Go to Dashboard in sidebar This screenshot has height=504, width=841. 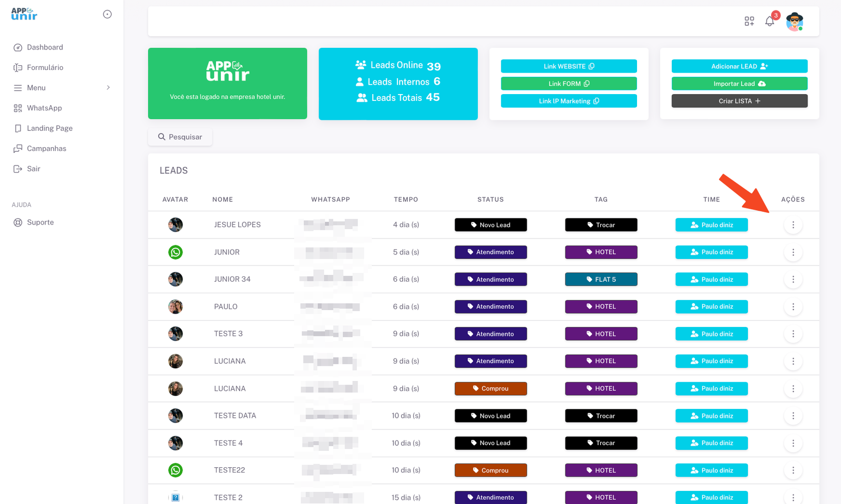(x=45, y=47)
